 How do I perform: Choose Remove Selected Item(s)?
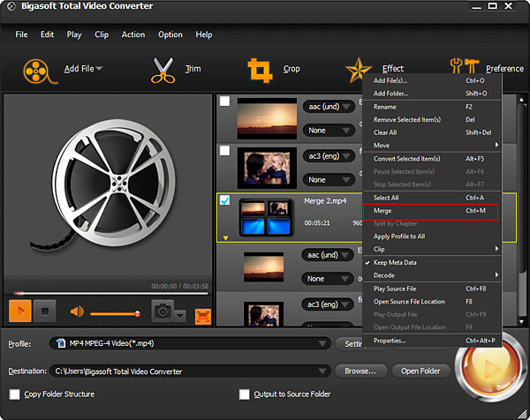432,119
